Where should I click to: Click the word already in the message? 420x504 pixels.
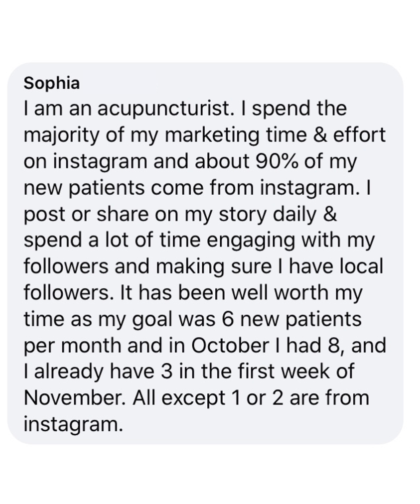pos(70,373)
